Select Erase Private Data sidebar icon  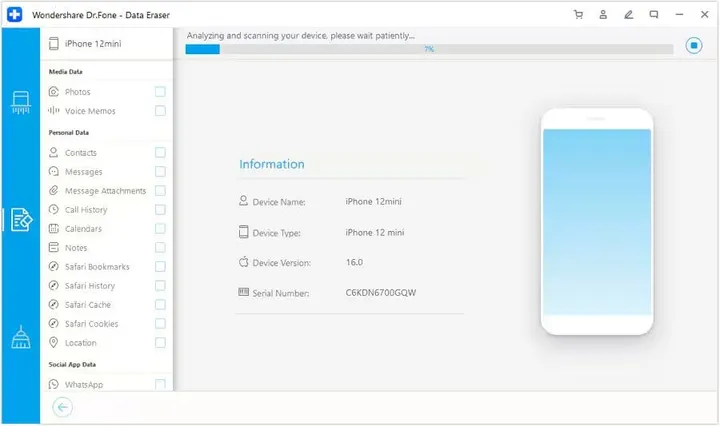point(21,219)
